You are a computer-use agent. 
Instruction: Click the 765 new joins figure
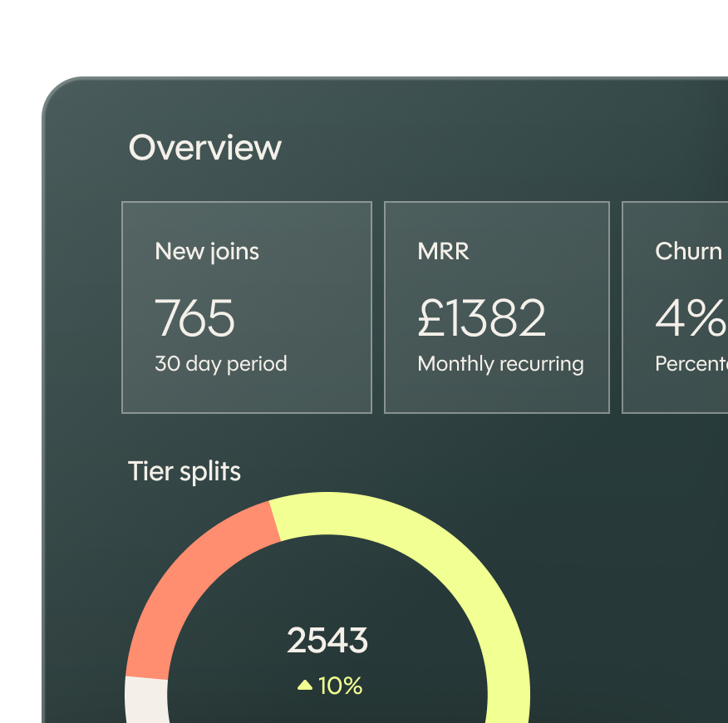coord(195,318)
